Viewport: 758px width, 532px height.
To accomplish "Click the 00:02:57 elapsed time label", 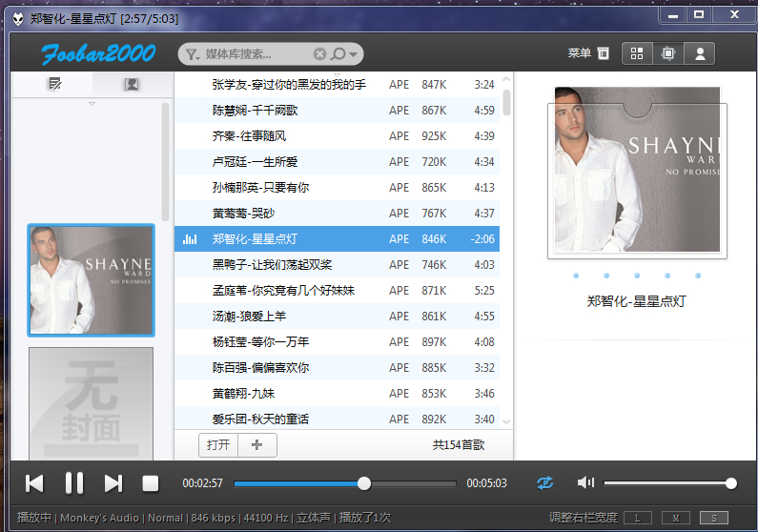I will click(202, 483).
